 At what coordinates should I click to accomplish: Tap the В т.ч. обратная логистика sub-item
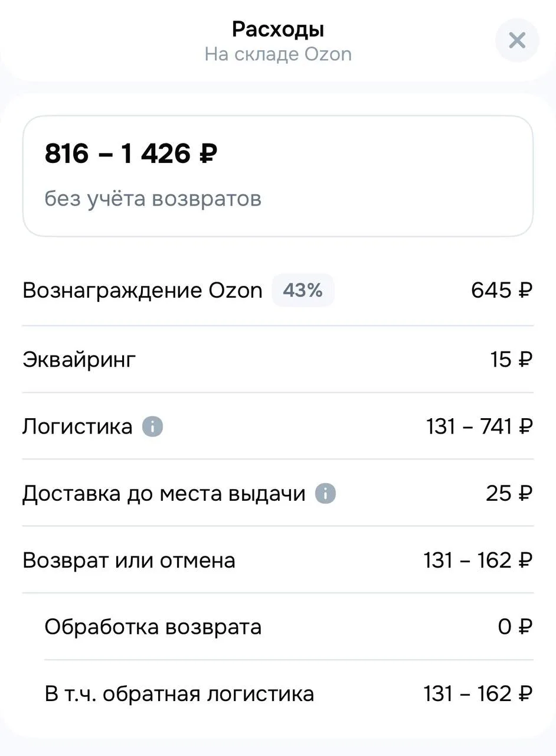(179, 693)
